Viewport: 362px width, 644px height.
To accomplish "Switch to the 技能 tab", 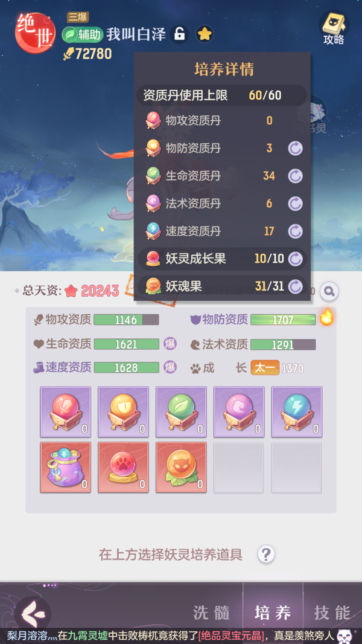I will tap(332, 613).
